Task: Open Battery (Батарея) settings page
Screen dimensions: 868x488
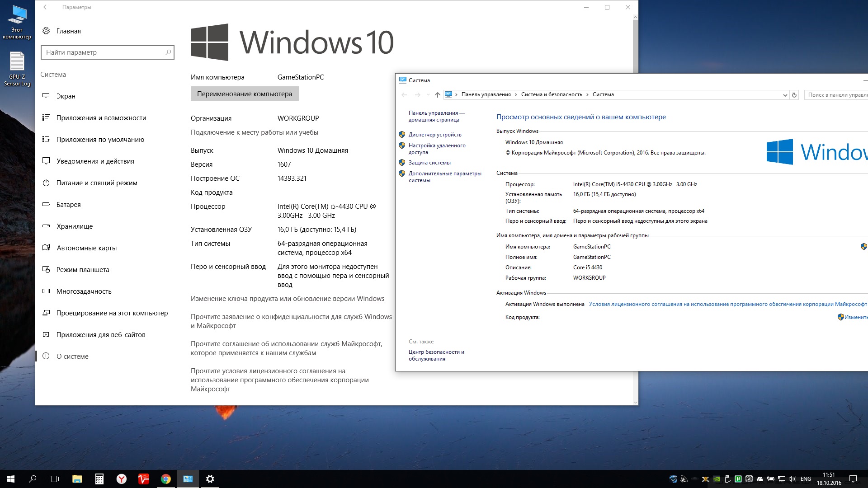Action: [x=68, y=205]
